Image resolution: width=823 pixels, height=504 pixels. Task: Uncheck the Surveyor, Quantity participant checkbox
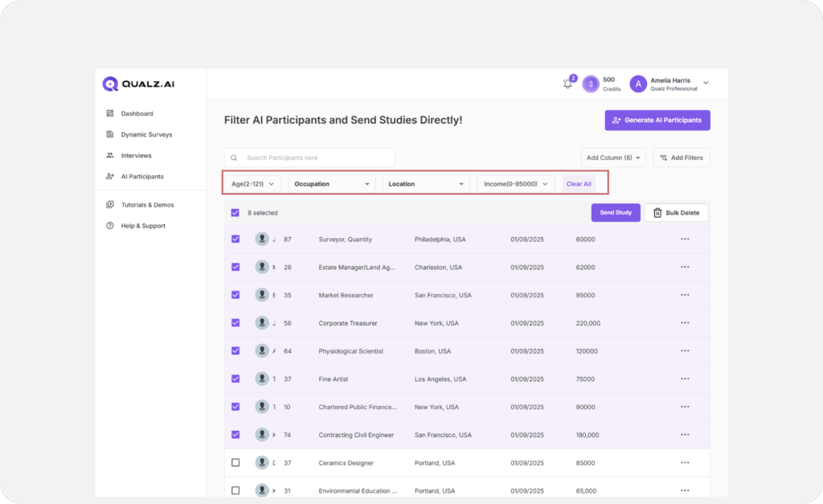tap(235, 239)
